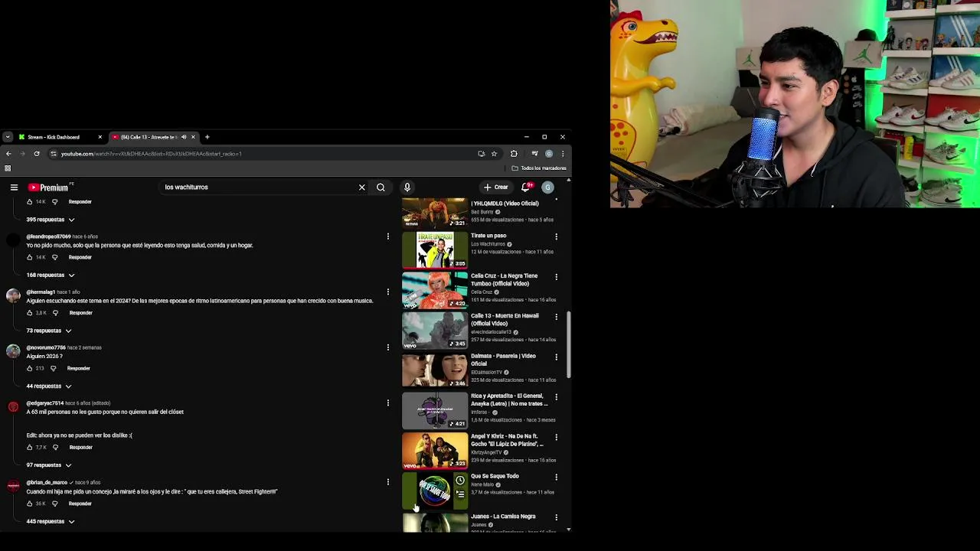Open options menu for @novorumo7756 comment
The height and width of the screenshot is (551, 980).
pyautogui.click(x=388, y=347)
